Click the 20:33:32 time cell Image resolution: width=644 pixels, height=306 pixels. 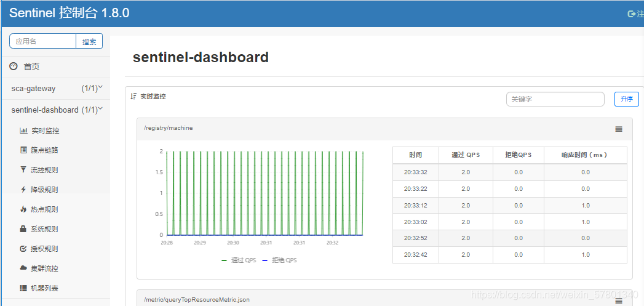tap(416, 172)
